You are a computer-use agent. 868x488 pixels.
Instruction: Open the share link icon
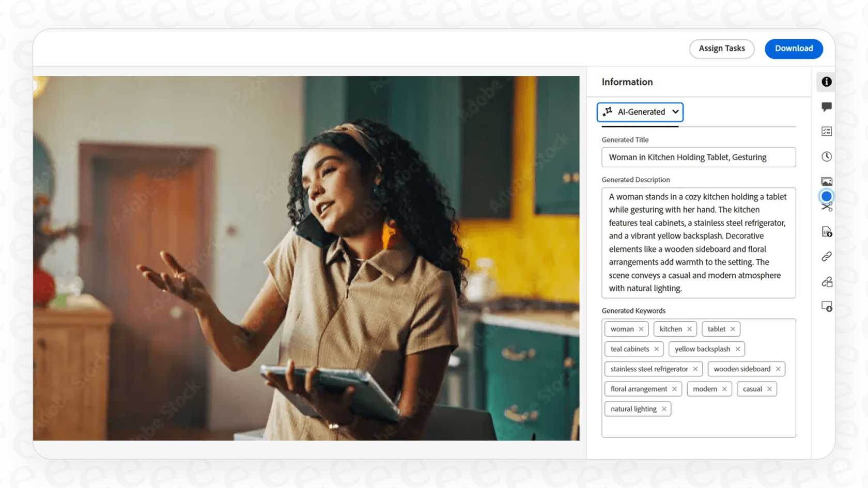[x=826, y=257]
